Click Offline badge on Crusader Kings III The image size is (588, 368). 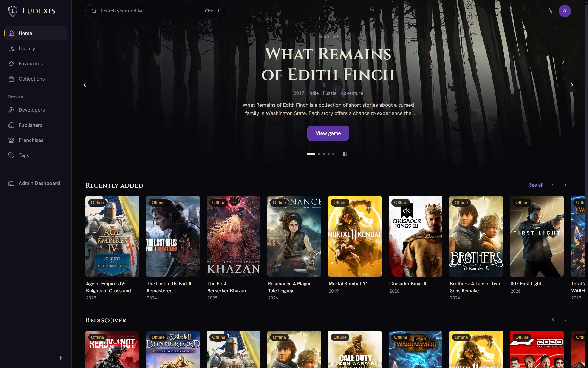pyautogui.click(x=400, y=202)
